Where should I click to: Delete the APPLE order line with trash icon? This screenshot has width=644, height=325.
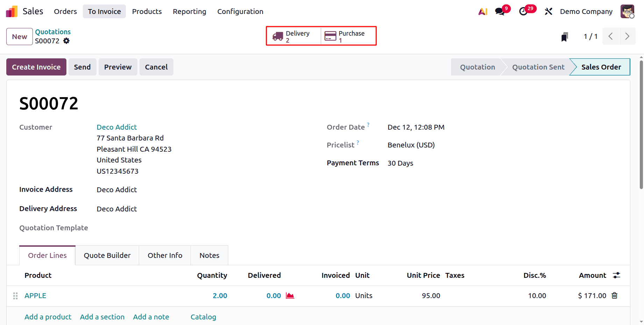[614, 296]
